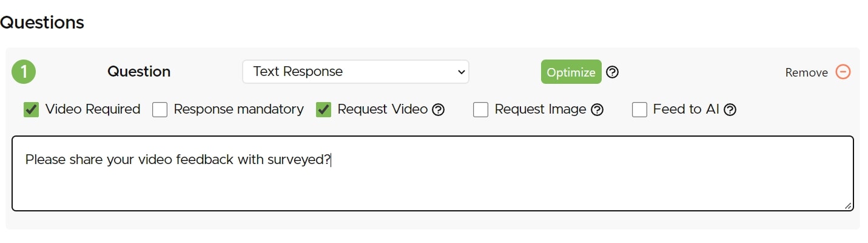Image resolution: width=868 pixels, height=243 pixels.
Task: Show help for Feed to AI
Action: [x=730, y=110]
